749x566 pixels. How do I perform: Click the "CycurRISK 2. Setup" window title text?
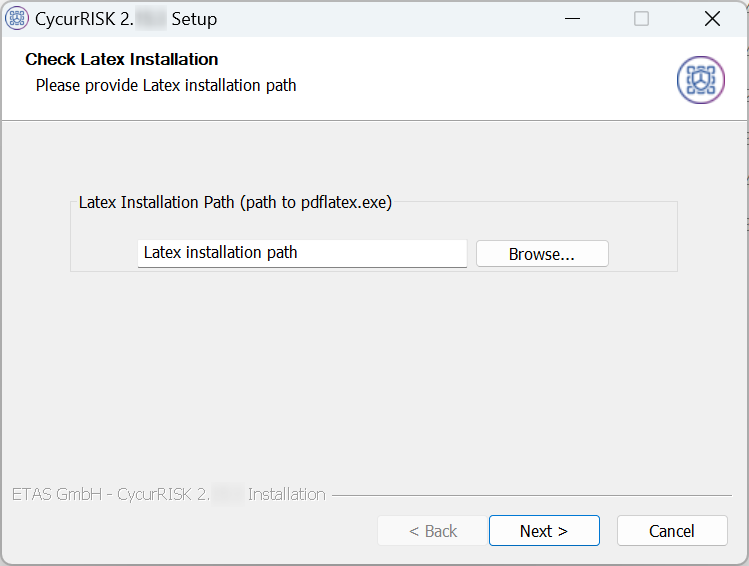click(x=126, y=19)
